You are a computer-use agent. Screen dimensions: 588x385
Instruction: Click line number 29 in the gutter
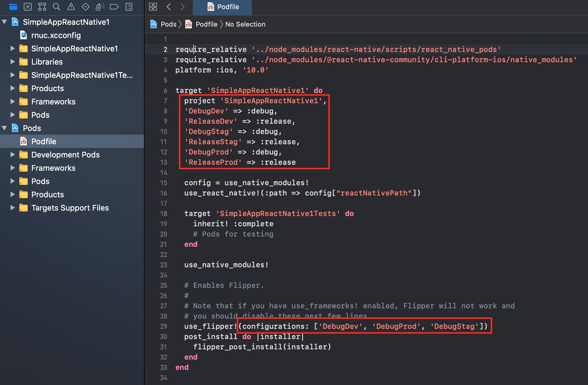point(164,326)
